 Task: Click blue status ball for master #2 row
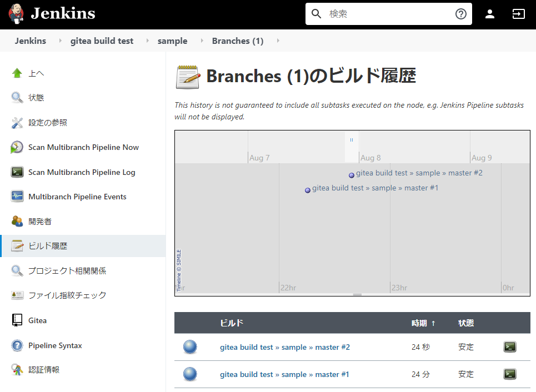click(190, 347)
